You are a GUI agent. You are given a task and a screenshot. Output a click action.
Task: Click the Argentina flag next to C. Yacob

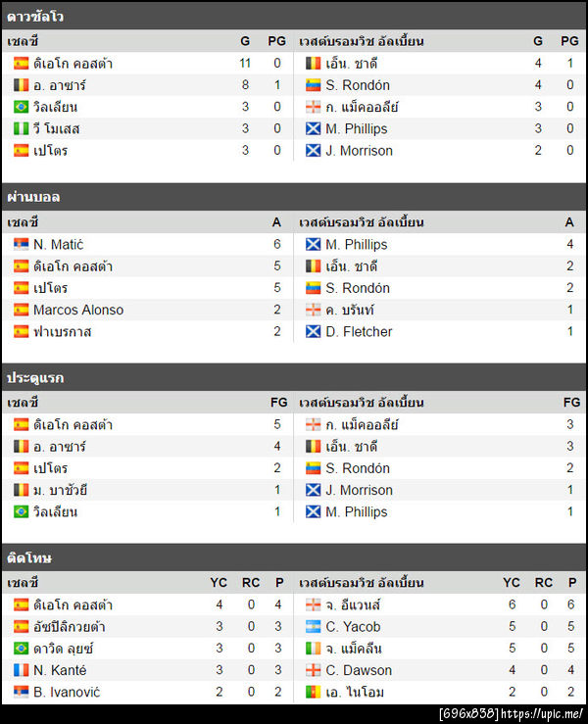(314, 627)
